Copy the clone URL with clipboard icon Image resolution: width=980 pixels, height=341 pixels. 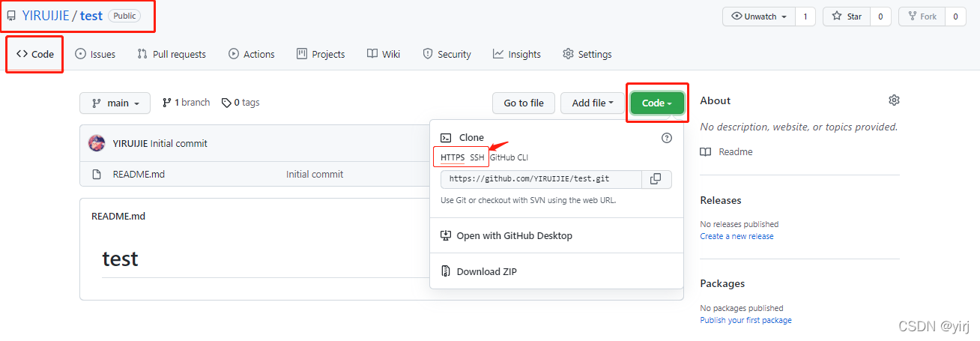click(x=656, y=179)
